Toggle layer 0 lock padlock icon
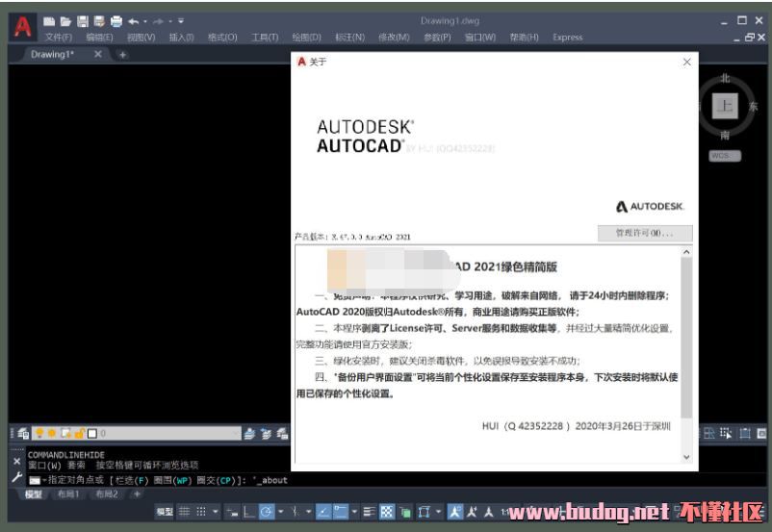The image size is (772, 532). [79, 433]
